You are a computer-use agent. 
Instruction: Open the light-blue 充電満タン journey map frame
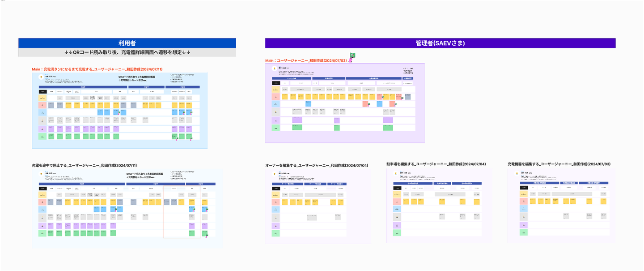click(x=120, y=110)
